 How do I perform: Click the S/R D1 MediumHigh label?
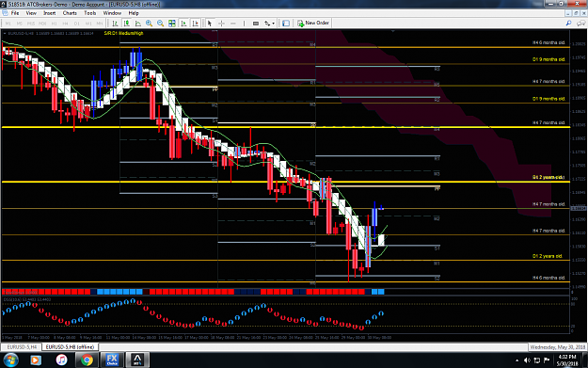tap(124, 33)
